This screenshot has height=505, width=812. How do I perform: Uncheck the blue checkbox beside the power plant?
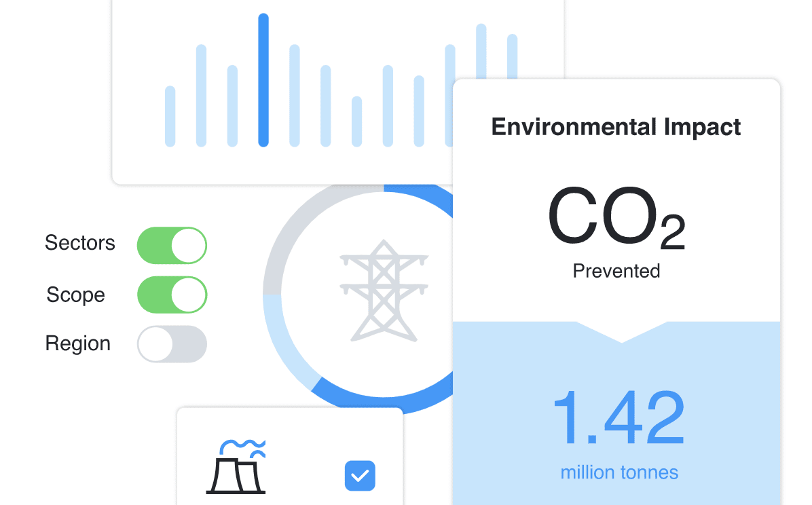360,476
